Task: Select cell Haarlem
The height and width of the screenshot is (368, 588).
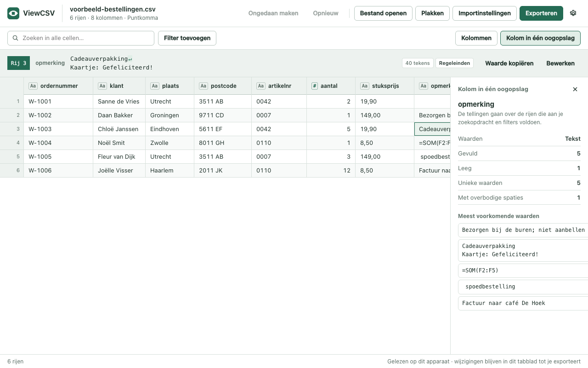Action: (170, 171)
